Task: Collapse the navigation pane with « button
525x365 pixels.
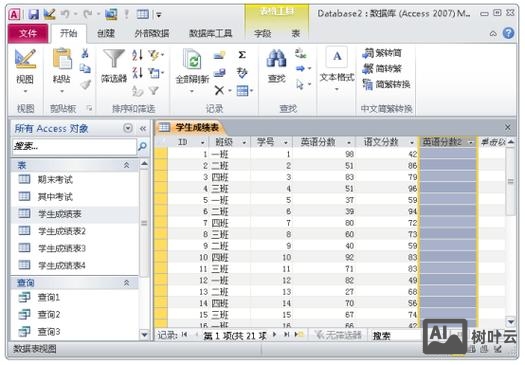Action: coord(143,129)
